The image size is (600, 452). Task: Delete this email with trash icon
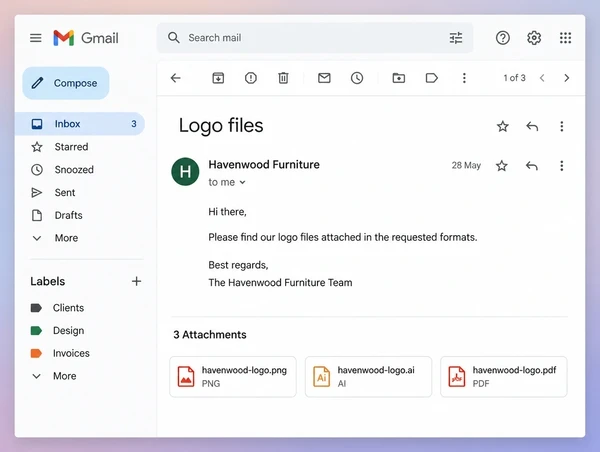283,78
